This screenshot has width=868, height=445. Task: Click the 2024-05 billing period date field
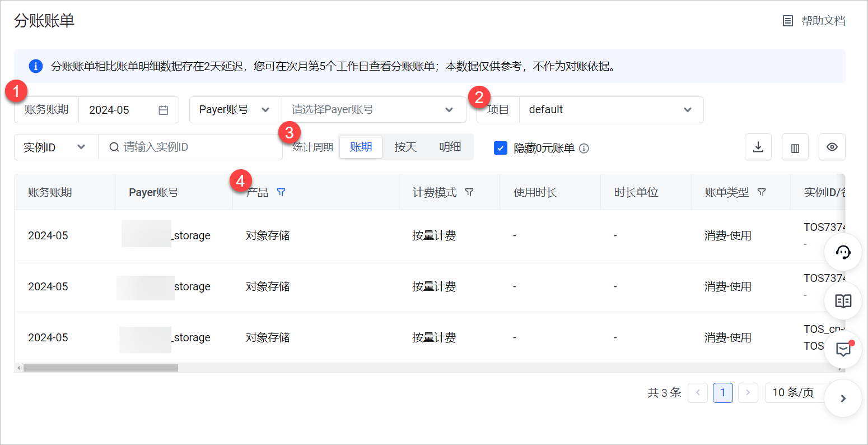[x=129, y=110]
